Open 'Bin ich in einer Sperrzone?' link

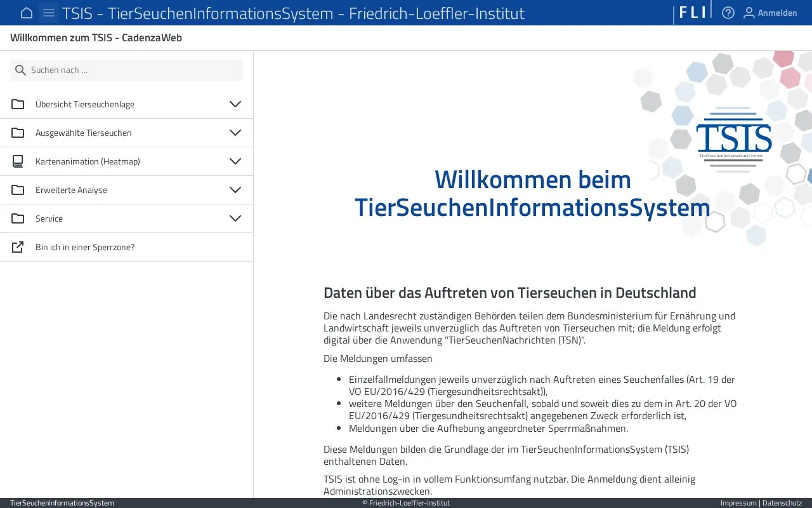coord(127,247)
